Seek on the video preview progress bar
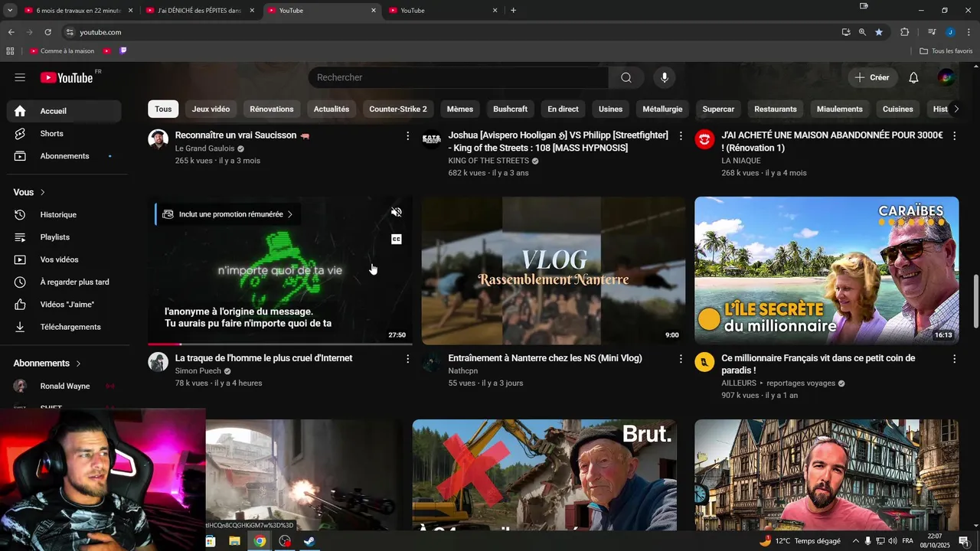This screenshot has width=980, height=551. (279, 344)
